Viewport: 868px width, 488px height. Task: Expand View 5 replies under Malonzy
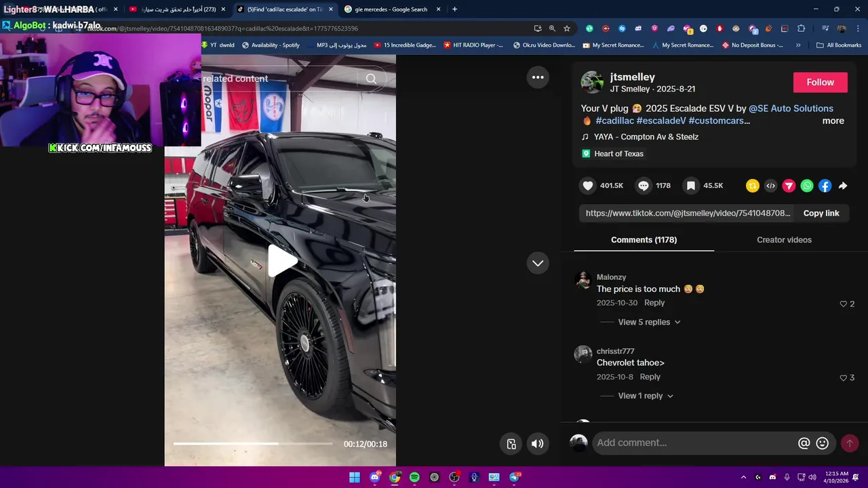pyautogui.click(x=649, y=322)
